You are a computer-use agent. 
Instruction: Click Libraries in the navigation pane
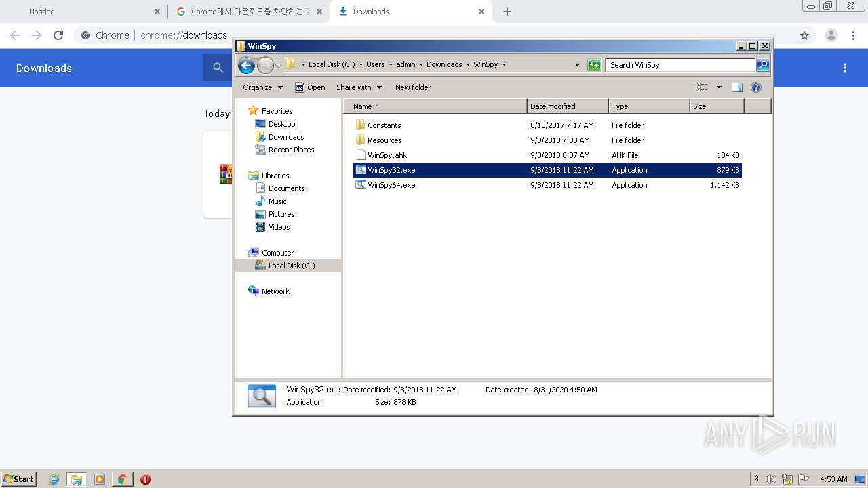coord(275,176)
